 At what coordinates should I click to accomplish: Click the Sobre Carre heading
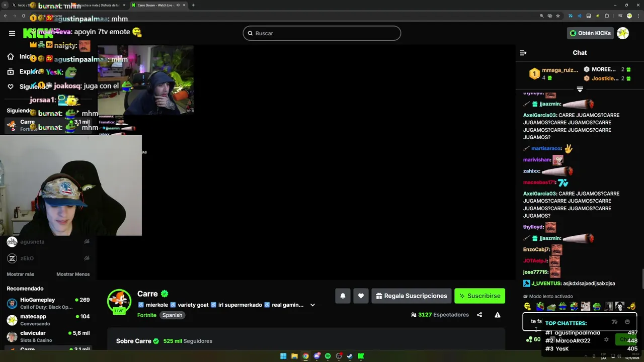pos(134,341)
